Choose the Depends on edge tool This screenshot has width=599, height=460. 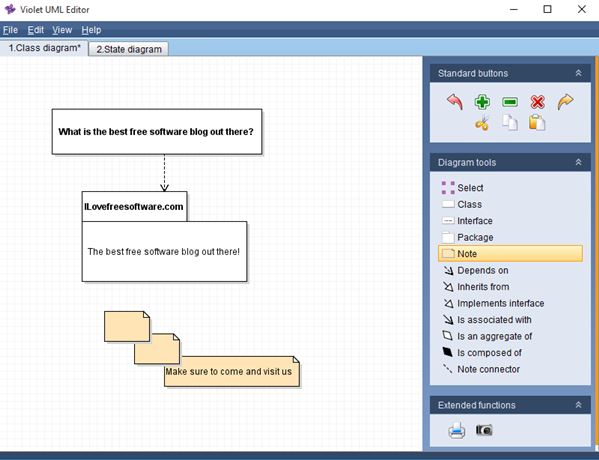(510, 270)
